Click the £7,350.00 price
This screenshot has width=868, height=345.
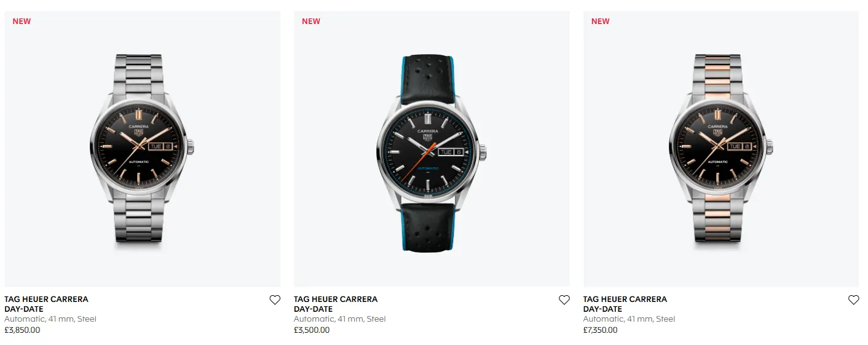coord(601,330)
